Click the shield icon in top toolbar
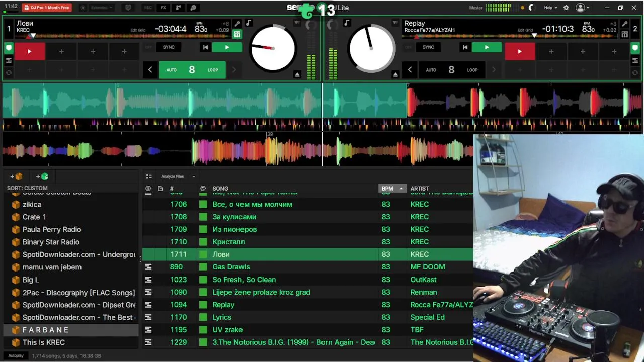Viewport: 644px width, 362px height. point(128,8)
